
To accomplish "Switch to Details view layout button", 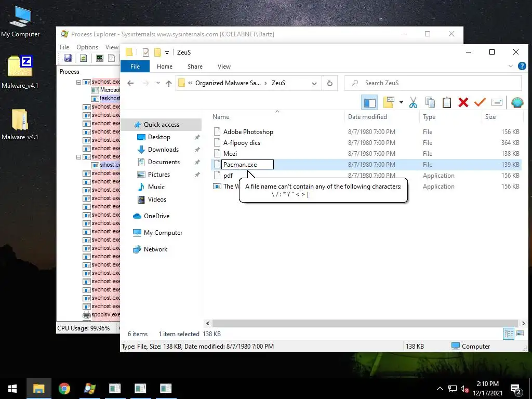I will (x=509, y=334).
